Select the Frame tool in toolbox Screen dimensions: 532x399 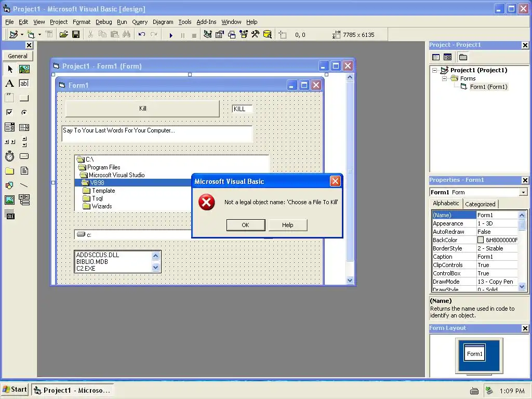pyautogui.click(x=9, y=98)
